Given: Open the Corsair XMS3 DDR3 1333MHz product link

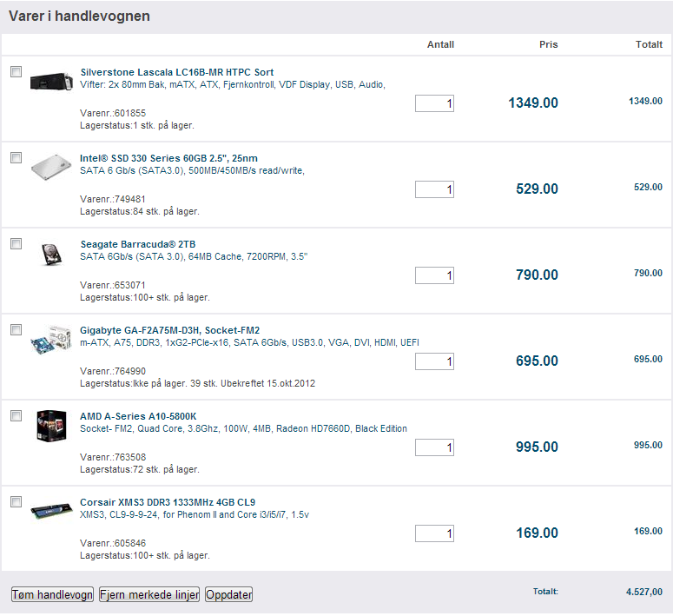Looking at the screenshot, I should pyautogui.click(x=168, y=502).
